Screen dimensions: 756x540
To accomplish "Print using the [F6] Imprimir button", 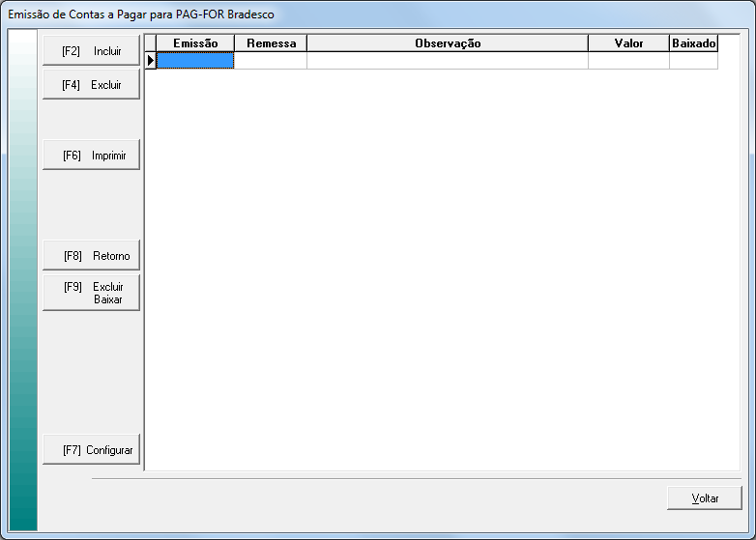I will pyautogui.click(x=91, y=155).
